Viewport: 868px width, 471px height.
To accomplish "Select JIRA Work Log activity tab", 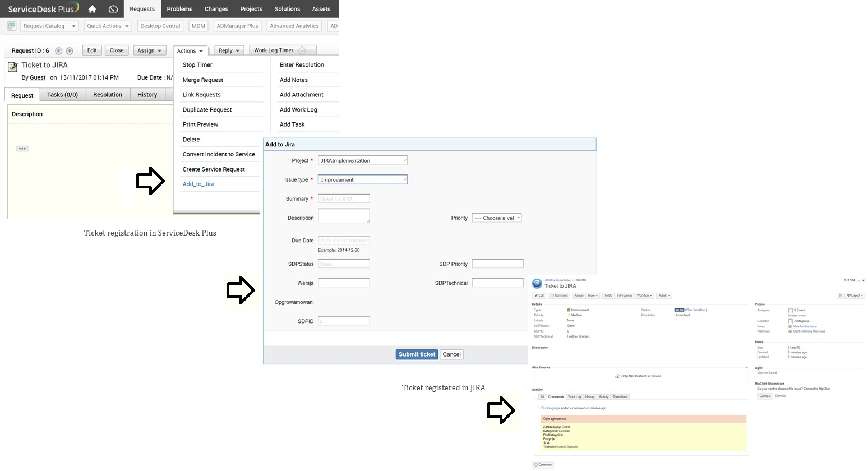I will (x=575, y=396).
